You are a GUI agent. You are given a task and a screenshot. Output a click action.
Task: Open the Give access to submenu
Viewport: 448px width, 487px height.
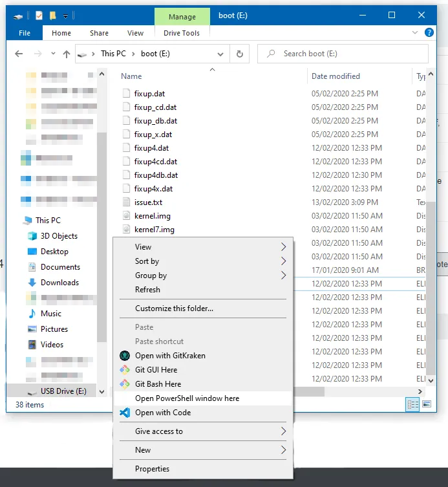pos(203,431)
